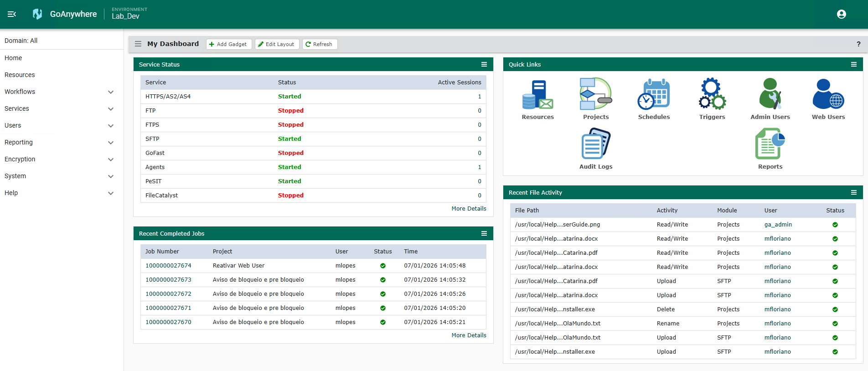This screenshot has width=868, height=371.
Task: Expand the Services sidebar section
Action: (x=110, y=109)
